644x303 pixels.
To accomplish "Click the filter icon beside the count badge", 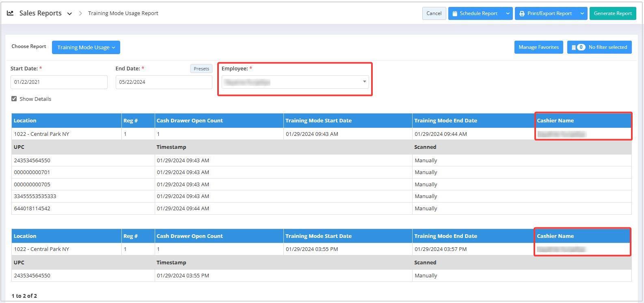I will click(574, 47).
